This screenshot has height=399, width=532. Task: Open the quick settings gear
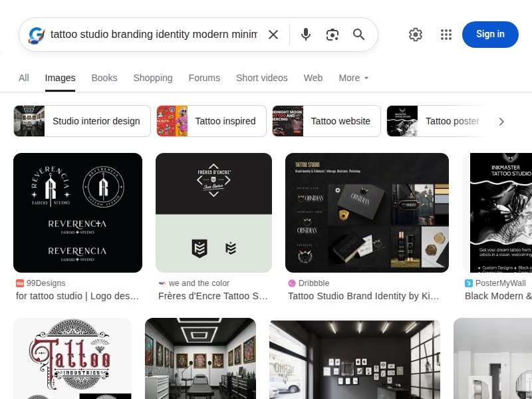point(416,35)
